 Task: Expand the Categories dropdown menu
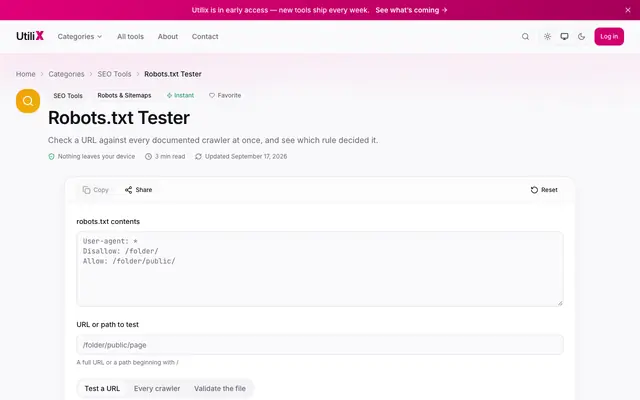click(80, 36)
